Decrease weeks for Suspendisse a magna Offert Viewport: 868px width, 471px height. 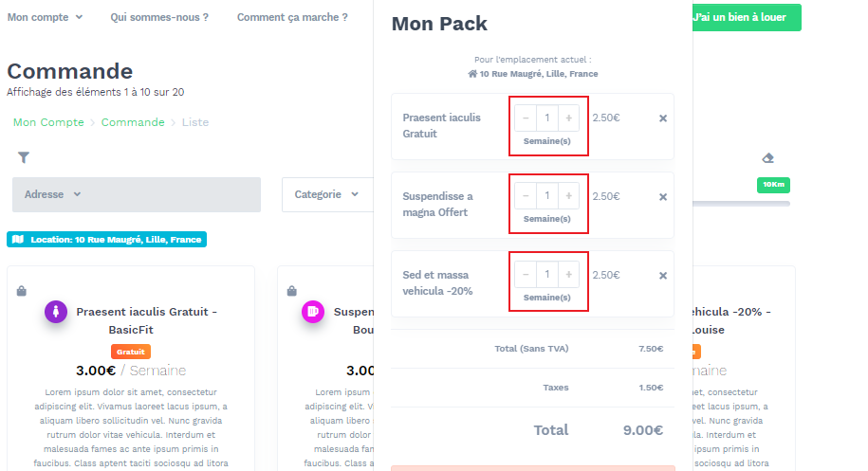(526, 195)
